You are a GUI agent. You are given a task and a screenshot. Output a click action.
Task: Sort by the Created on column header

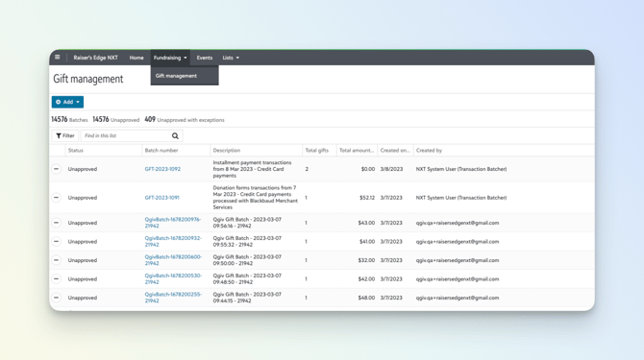395,151
